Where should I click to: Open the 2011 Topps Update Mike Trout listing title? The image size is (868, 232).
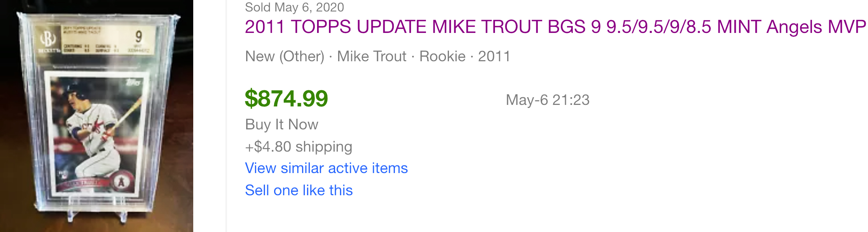pos(552,27)
